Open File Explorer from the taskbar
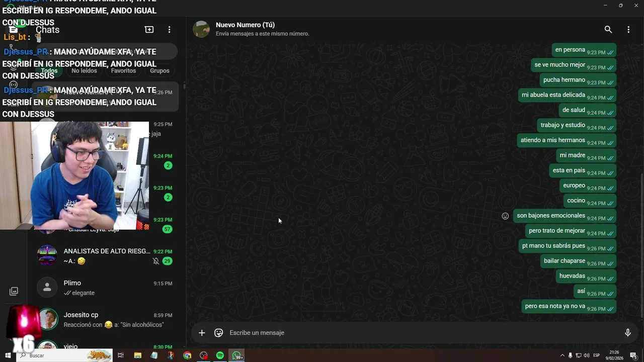This screenshot has height=362, width=644. click(x=137, y=355)
